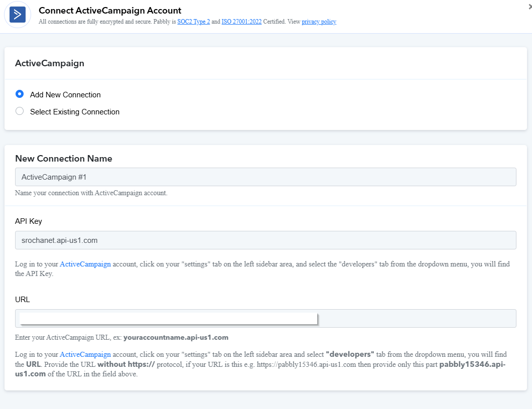Close the Connect ActiveCampaign Account dialog
The height and width of the screenshot is (409, 532).
click(530, 7)
